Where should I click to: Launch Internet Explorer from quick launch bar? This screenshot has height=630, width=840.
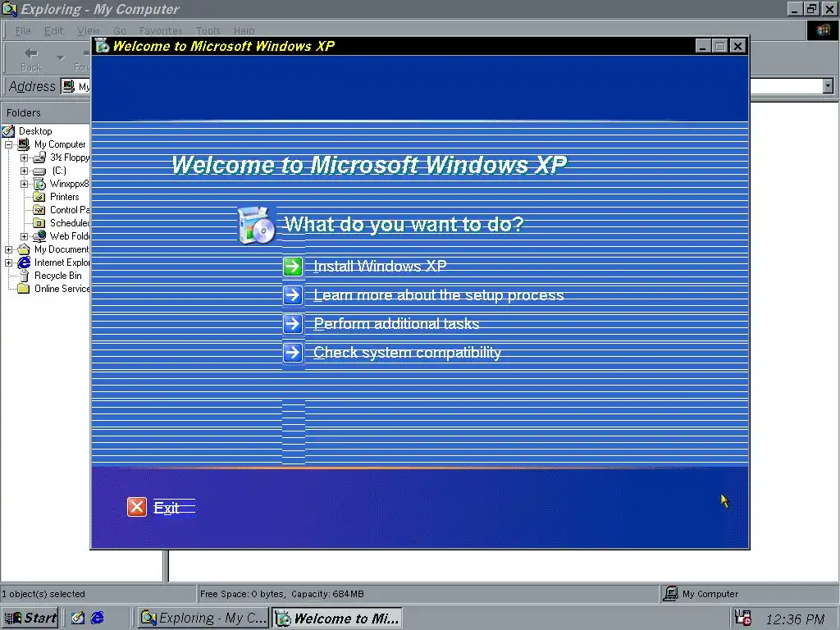(x=98, y=618)
